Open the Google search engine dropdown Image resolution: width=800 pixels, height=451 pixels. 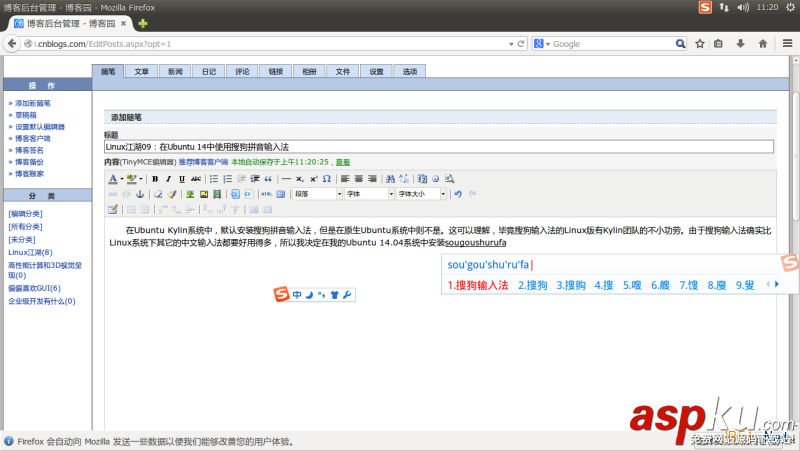pyautogui.click(x=548, y=44)
